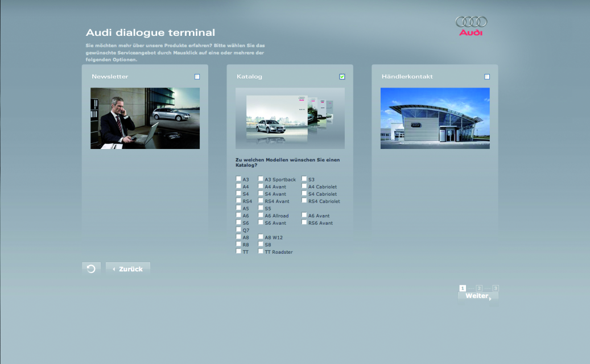This screenshot has width=590, height=364.
Task: Select the A4 Cabriolet checkbox
Action: (x=304, y=186)
